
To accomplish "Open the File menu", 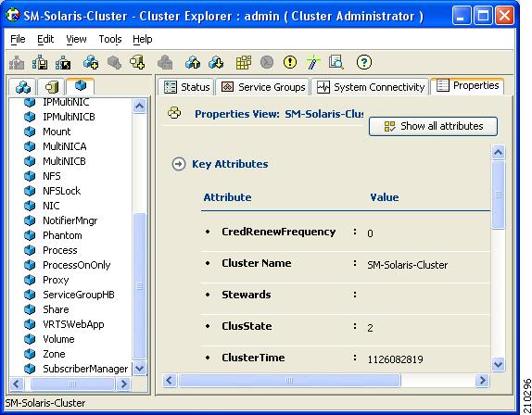I will (18, 39).
